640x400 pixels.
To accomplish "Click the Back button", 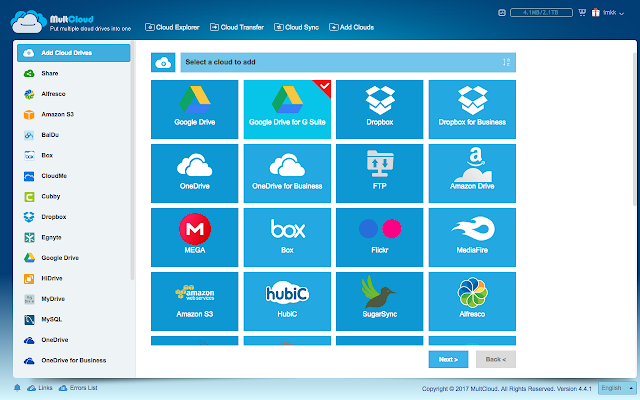I will click(496, 359).
